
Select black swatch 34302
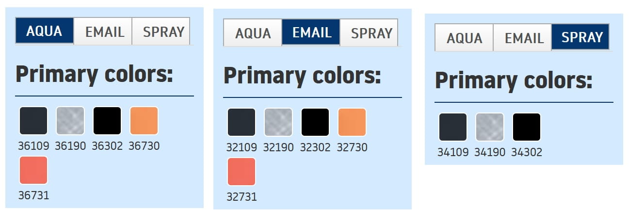[x=527, y=127]
